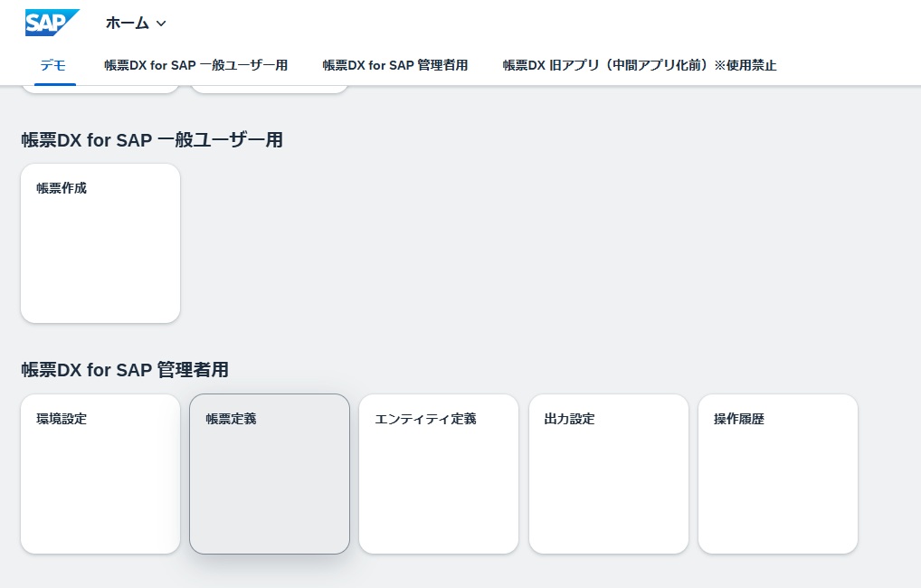Switch to the デモ tab
Viewport: 921px width, 588px height.
(x=53, y=65)
